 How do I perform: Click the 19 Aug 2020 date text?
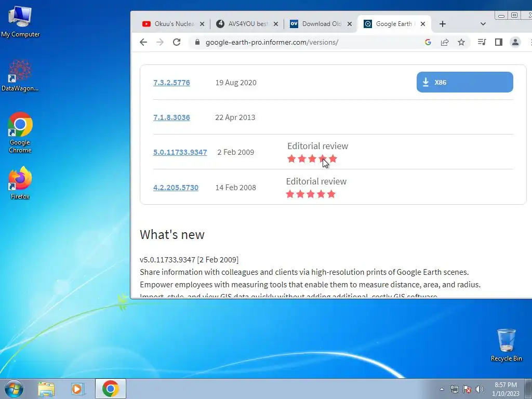tap(236, 83)
